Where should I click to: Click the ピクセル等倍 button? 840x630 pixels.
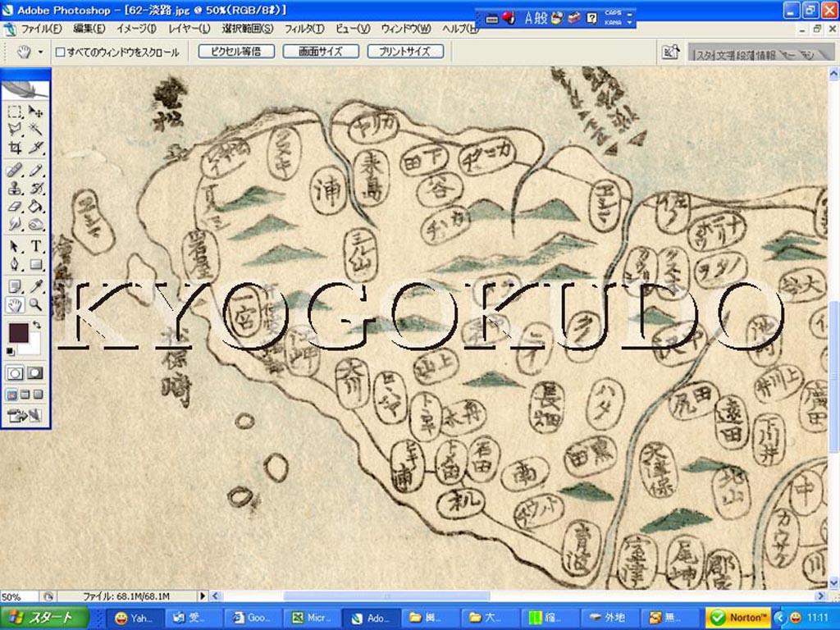[x=236, y=52]
